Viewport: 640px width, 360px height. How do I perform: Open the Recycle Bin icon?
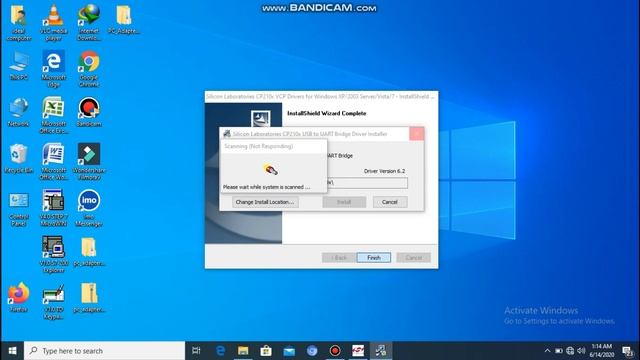click(x=18, y=158)
